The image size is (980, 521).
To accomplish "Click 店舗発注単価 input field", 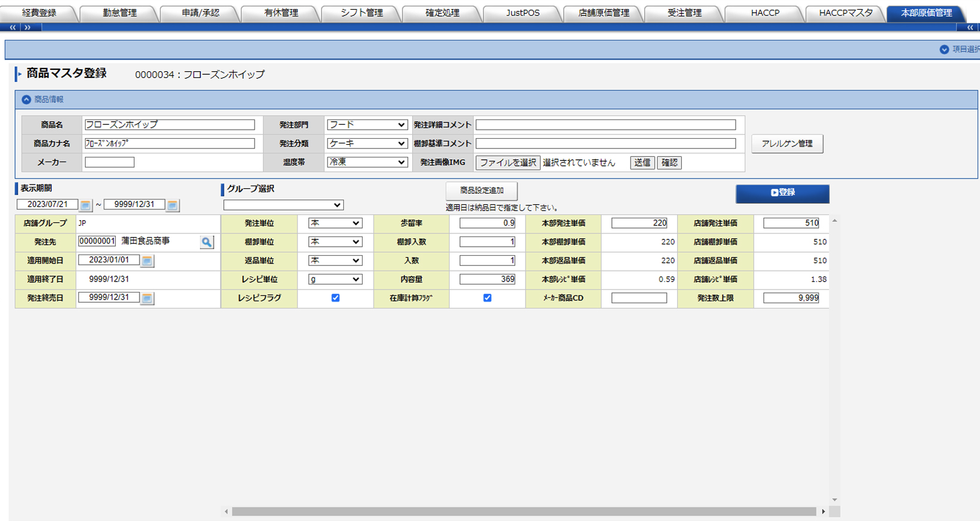I will [x=791, y=223].
